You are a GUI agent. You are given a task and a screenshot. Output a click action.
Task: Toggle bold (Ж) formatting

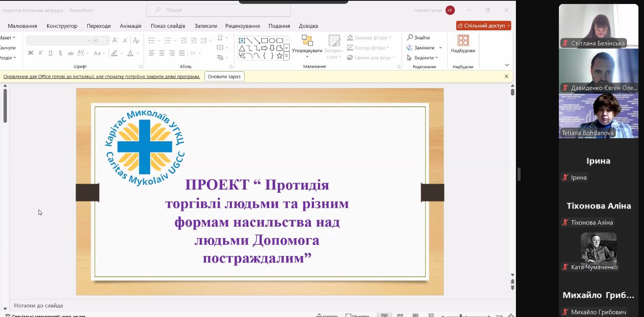31,53
